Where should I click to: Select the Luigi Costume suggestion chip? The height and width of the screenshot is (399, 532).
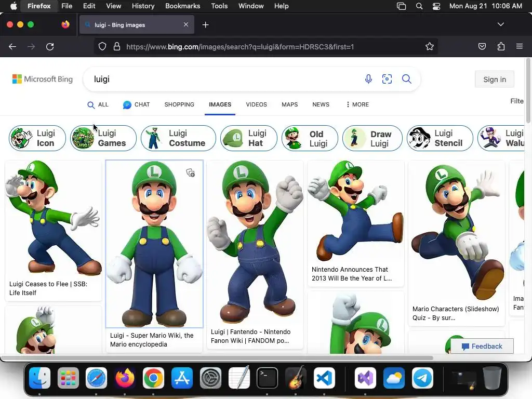pyautogui.click(x=179, y=138)
